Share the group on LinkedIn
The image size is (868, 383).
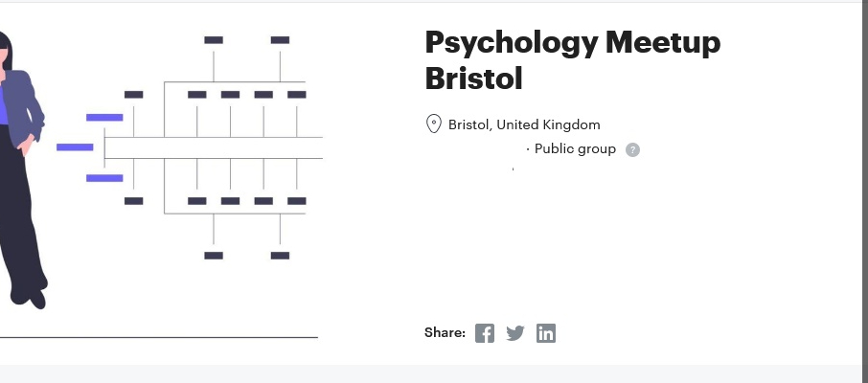pyautogui.click(x=546, y=333)
